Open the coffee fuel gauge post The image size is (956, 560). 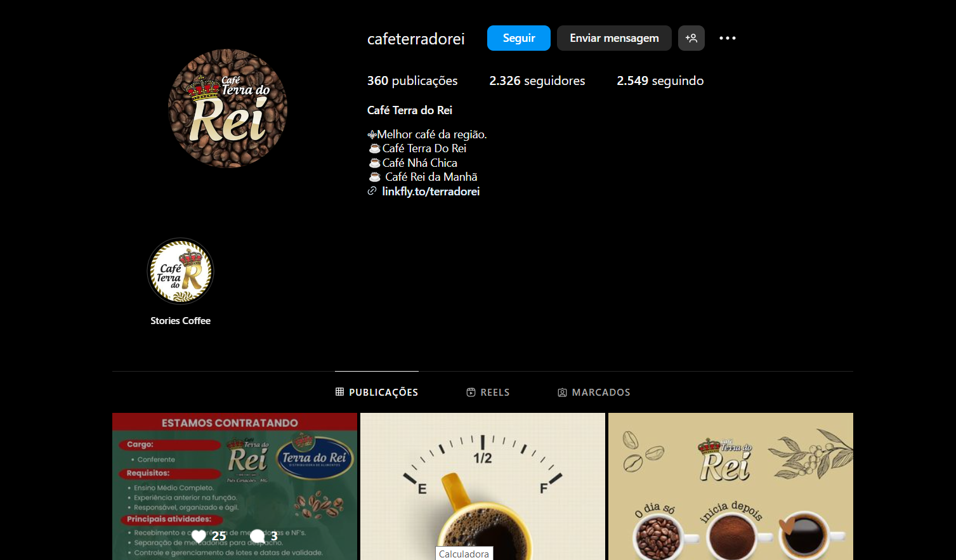483,486
